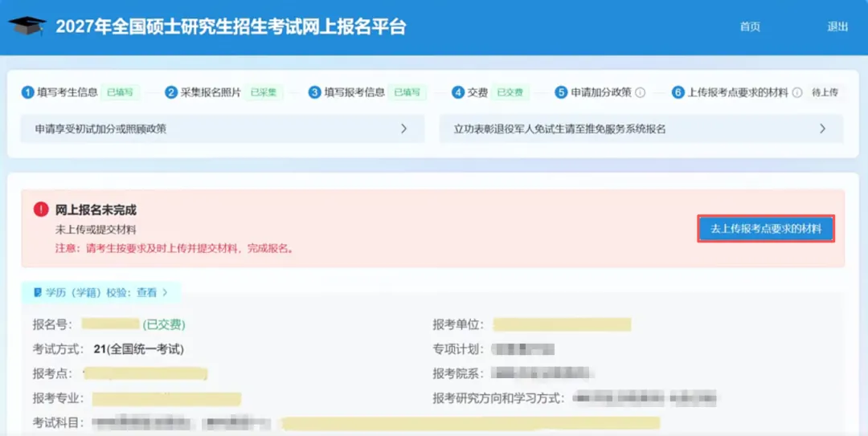Expand 立功表彰退役军人免试生 row chevron
This screenshot has width=868, height=436.
coord(823,129)
